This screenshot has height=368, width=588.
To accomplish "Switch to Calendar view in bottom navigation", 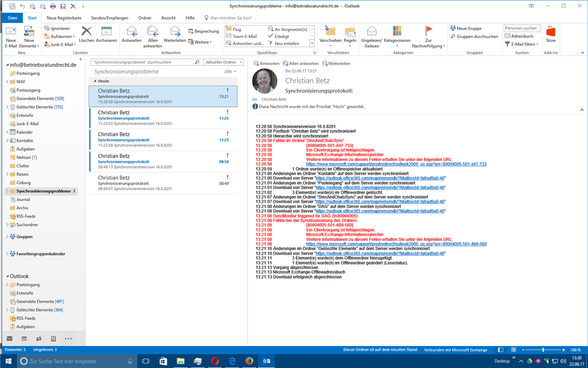I will 24,339.
